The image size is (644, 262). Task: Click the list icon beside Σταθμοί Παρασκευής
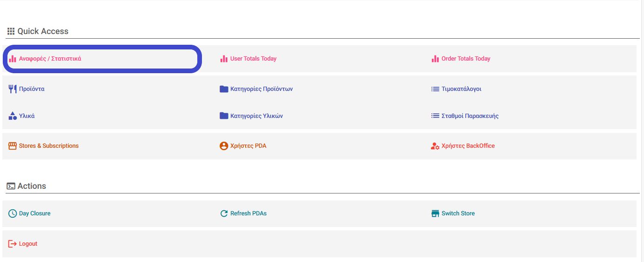435,116
